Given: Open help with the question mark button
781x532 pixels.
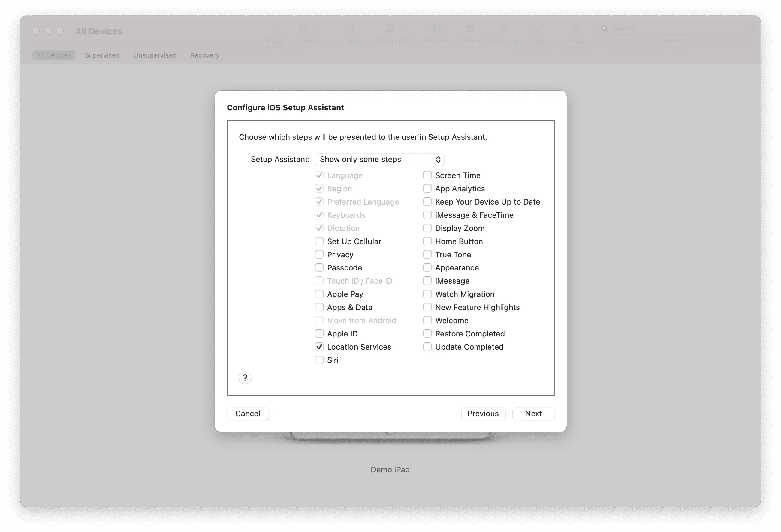Looking at the screenshot, I should point(245,378).
